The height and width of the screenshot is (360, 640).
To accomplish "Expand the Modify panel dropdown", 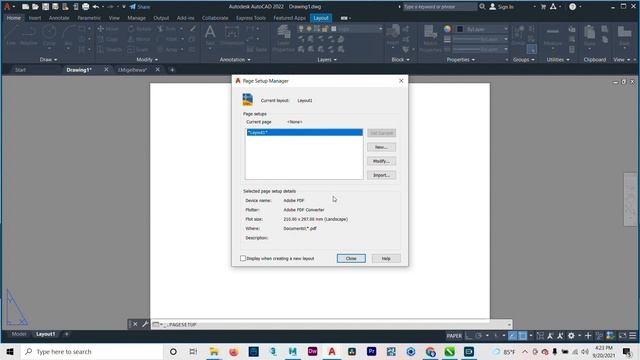I will click(x=147, y=60).
